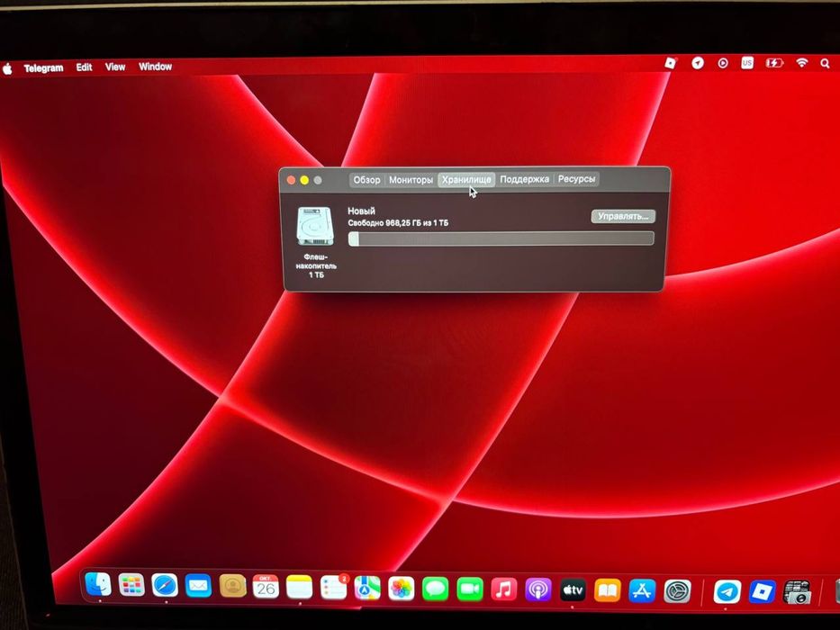Click 'Свободно 968,25 ГБ из 1 ТБ' text
The height and width of the screenshot is (630, 840).
click(x=398, y=223)
